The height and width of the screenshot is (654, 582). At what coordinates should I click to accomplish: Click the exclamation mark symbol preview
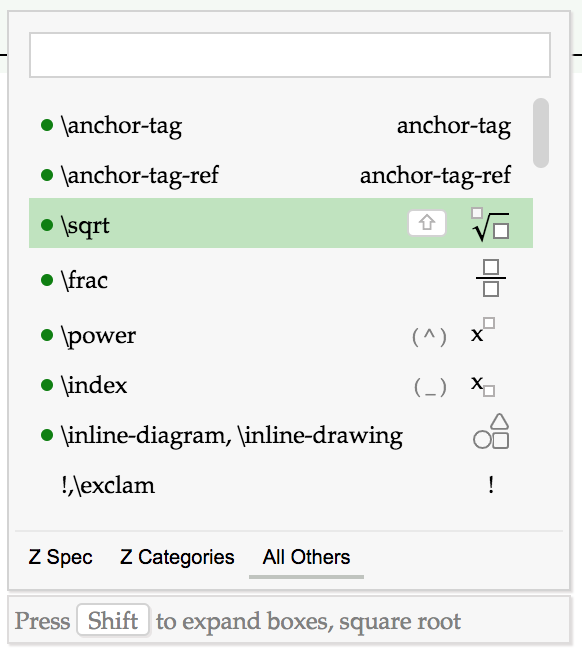pyautogui.click(x=491, y=485)
